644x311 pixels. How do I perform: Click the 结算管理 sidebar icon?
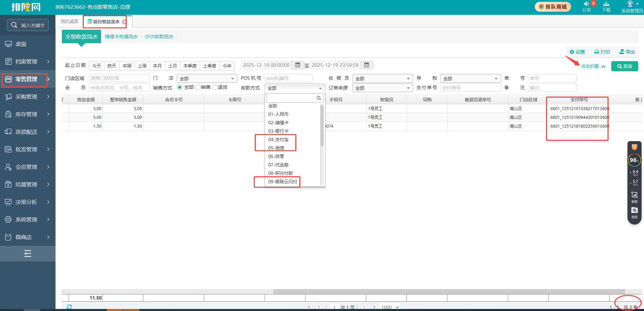[8, 184]
